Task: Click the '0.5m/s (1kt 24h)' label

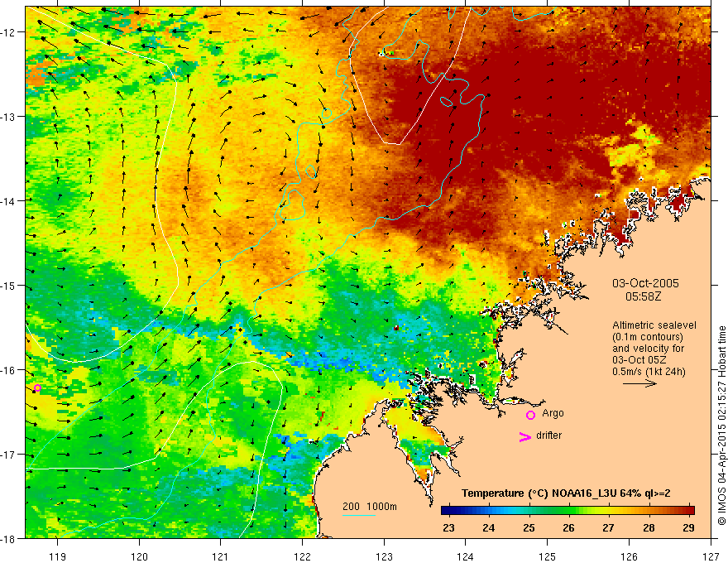Action: pyautogui.click(x=649, y=372)
